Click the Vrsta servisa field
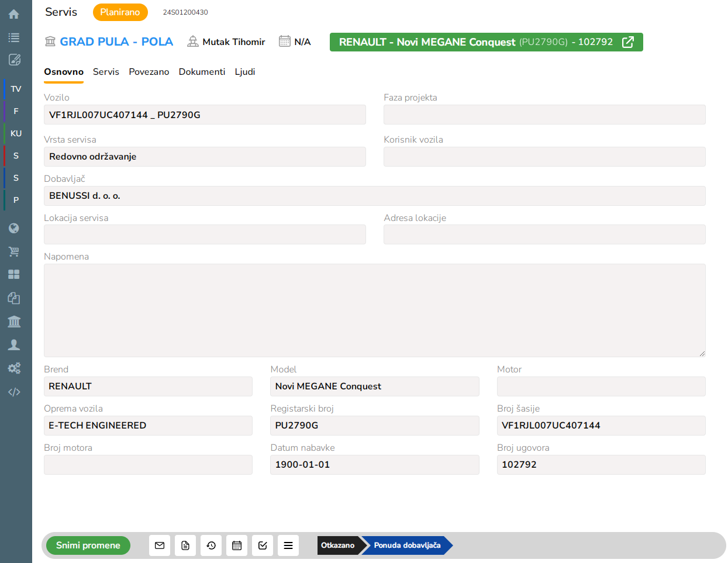The width and height of the screenshot is (728, 563). 205,157
